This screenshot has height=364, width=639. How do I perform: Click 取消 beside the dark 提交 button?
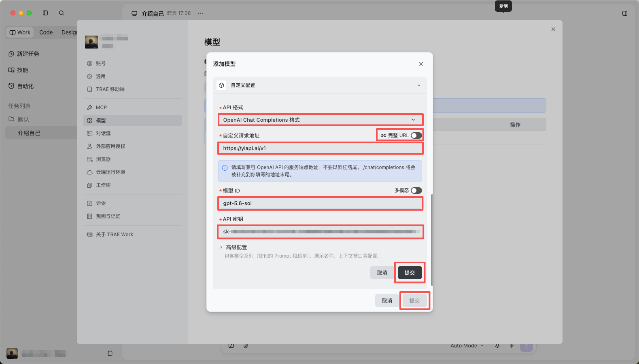[x=382, y=273]
